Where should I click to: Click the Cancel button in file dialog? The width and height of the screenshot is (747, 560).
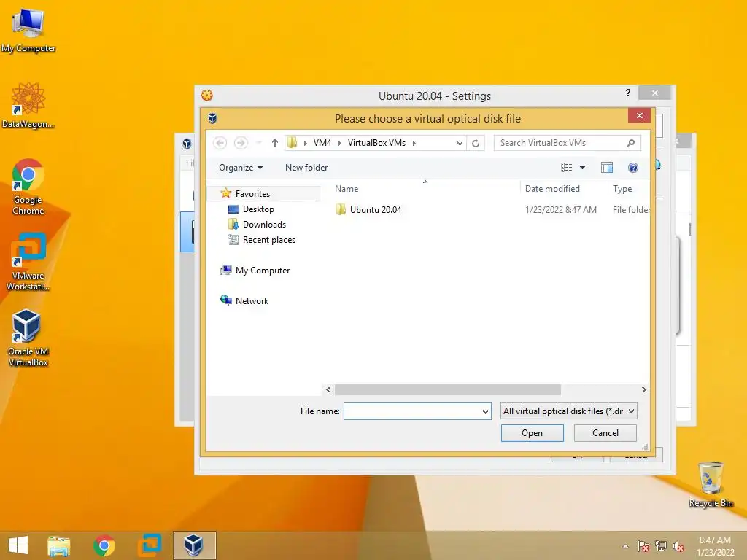[x=605, y=433]
